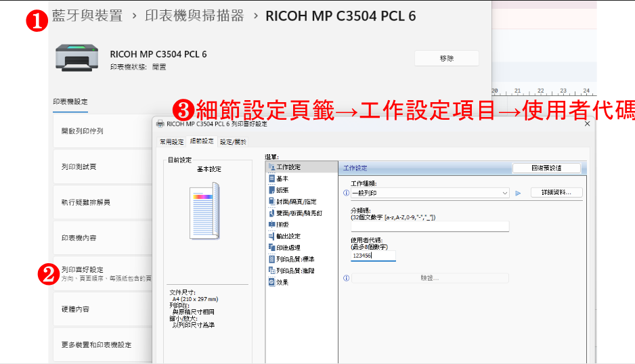Click the 印後處理 icon in the menu list
Screen dimensions: 635x364
(x=271, y=248)
